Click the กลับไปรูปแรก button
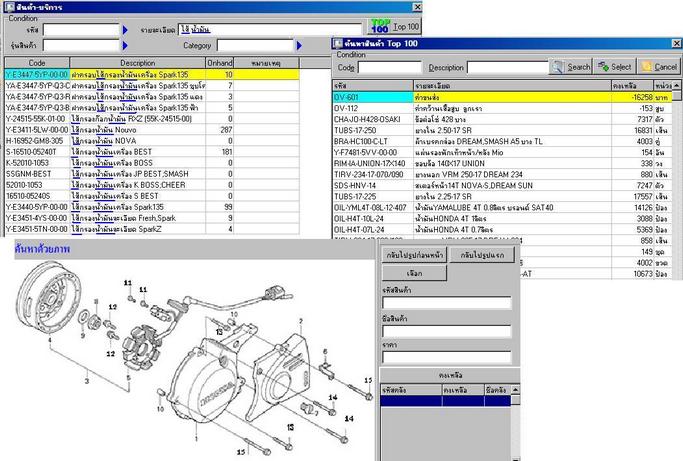This screenshot has height=461, width=683. [x=476, y=256]
